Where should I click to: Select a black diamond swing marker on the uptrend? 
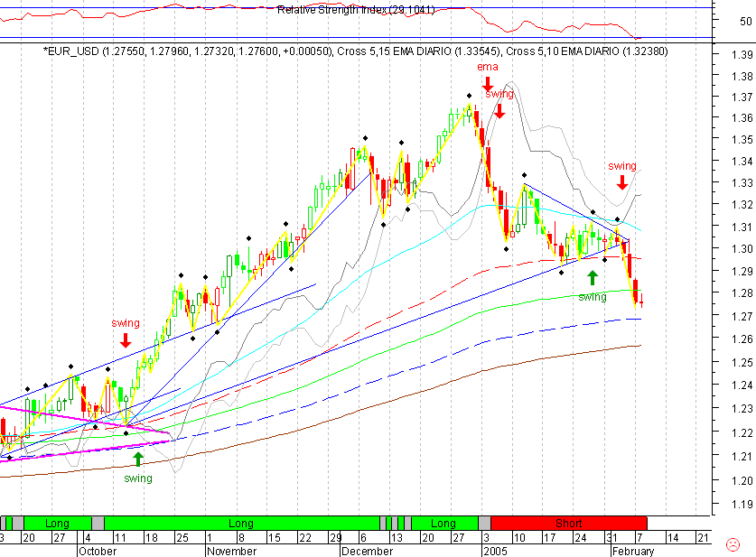click(x=247, y=240)
